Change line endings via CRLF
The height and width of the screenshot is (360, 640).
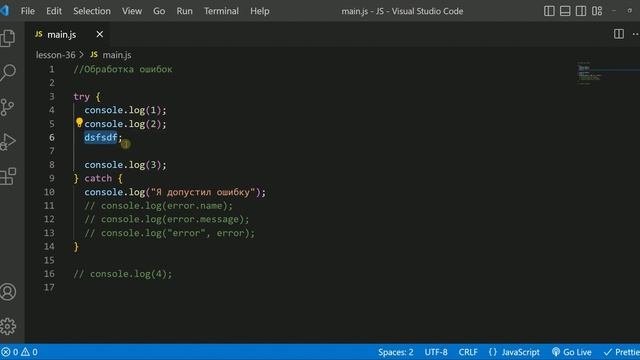point(468,352)
